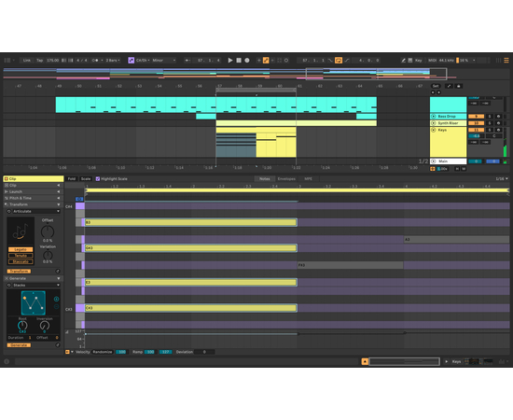Select the Staccato articulation option
Screen dimensions: 513x420
click(21, 261)
